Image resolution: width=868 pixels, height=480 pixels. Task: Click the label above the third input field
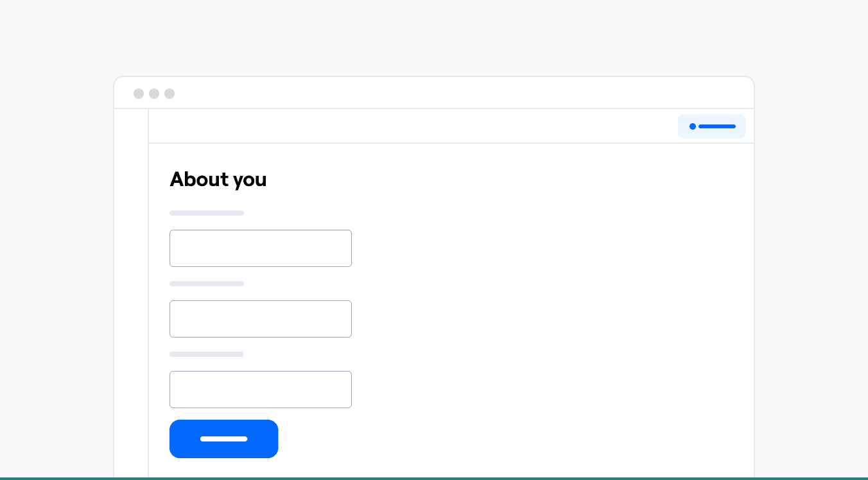pyautogui.click(x=207, y=354)
